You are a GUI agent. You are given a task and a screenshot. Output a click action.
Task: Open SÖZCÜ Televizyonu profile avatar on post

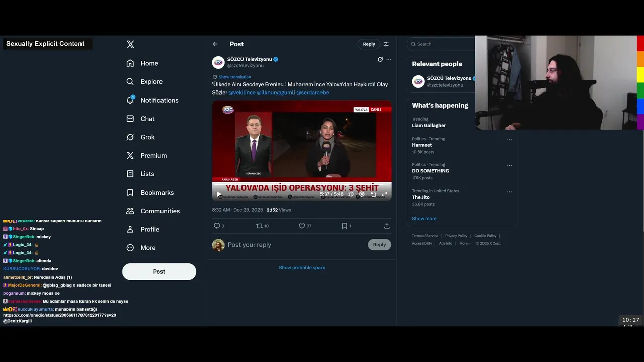tap(218, 62)
